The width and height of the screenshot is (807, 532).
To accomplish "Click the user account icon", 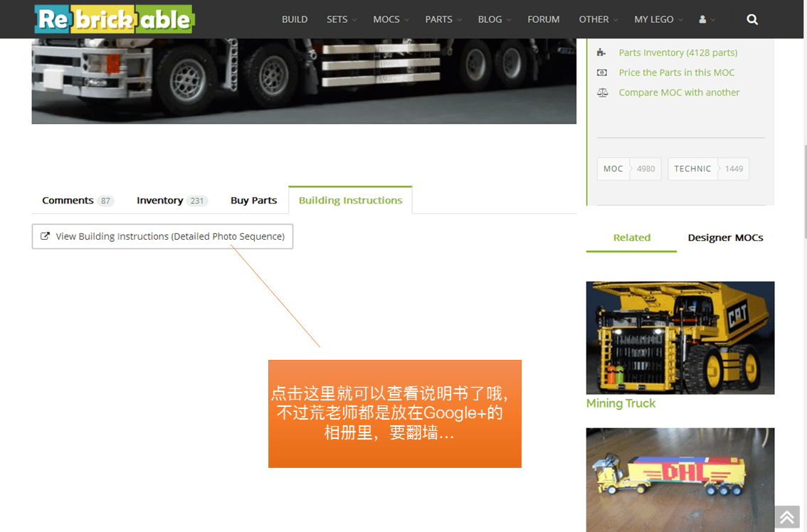I will 702,19.
